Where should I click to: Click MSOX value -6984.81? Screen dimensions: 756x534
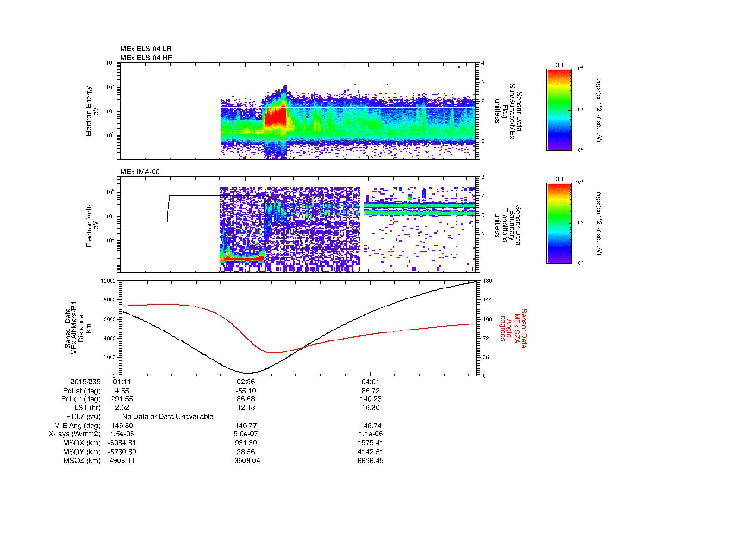[122, 443]
